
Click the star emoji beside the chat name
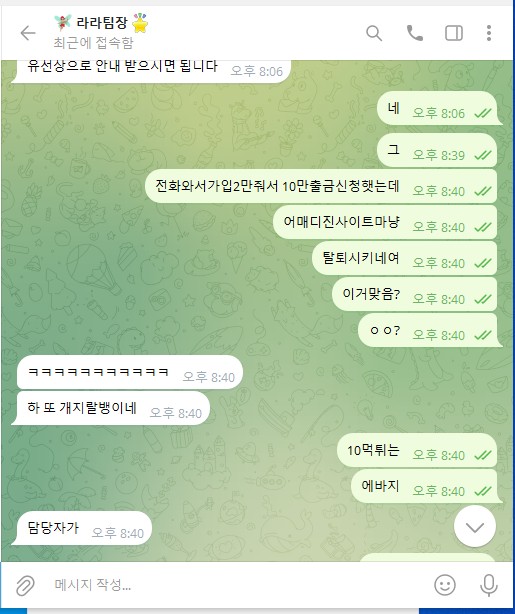pos(140,23)
